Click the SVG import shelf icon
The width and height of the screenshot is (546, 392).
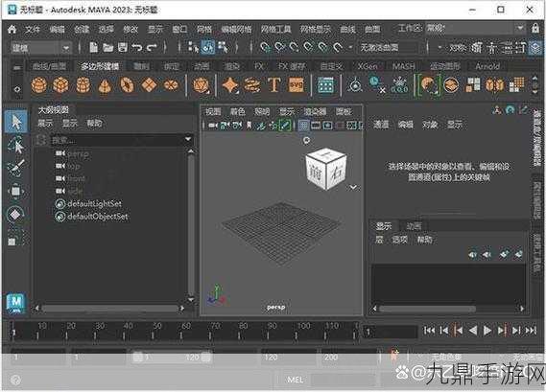296,85
